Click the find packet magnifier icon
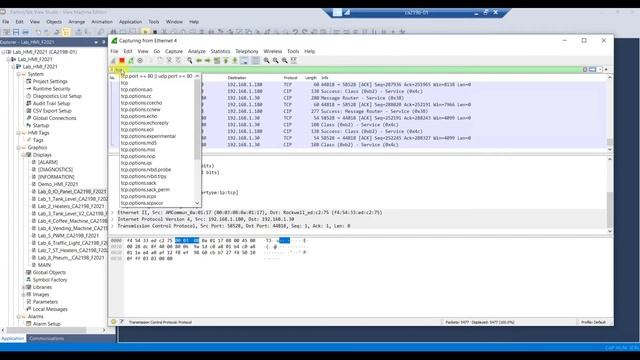Image resolution: width=640 pixels, height=360 pixels. tap(190, 60)
